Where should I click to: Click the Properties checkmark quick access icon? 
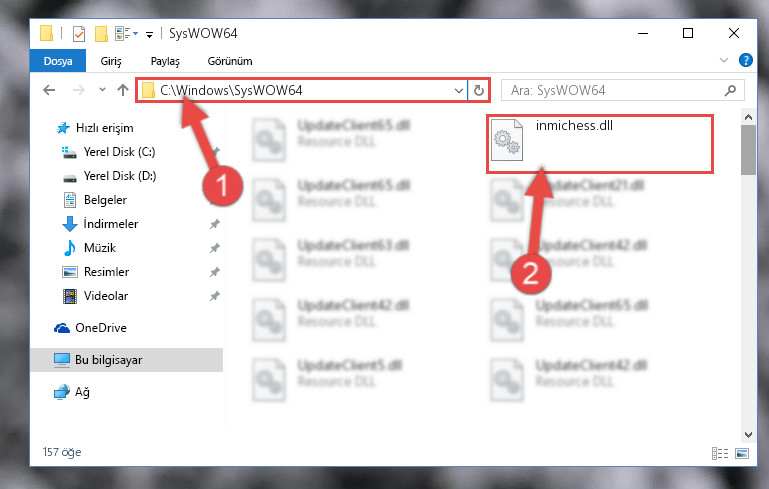(78, 33)
